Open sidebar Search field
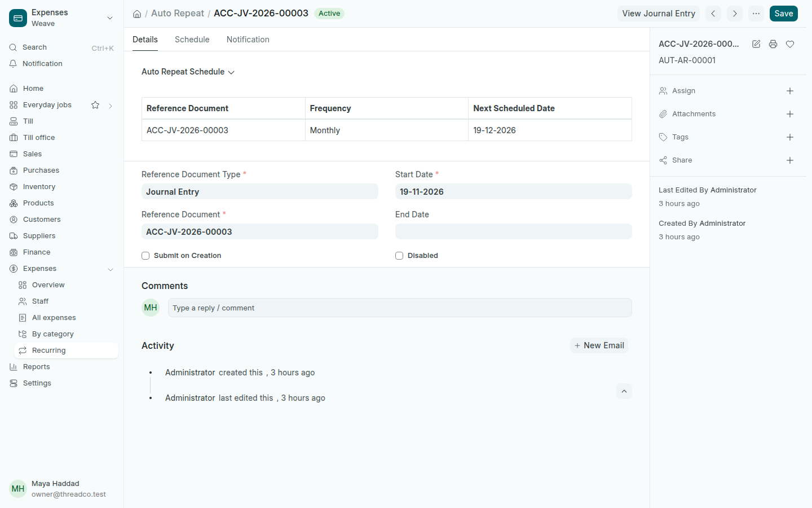Viewport: 812px width, 508px height. 62,47
